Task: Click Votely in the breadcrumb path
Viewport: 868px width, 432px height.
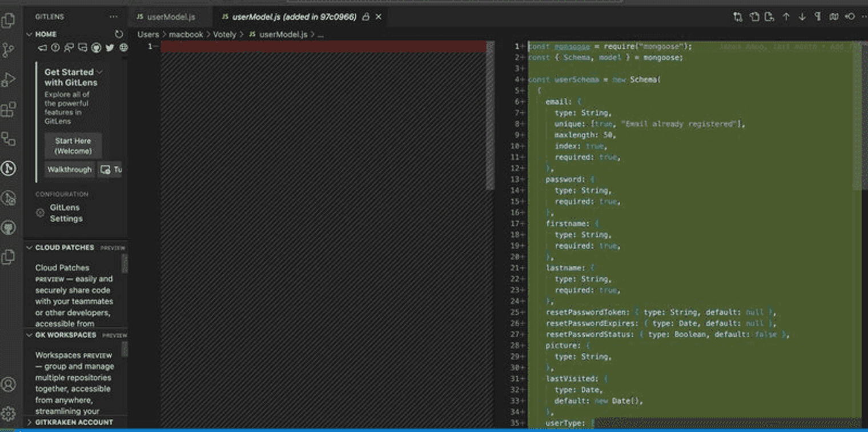Action: pos(224,34)
